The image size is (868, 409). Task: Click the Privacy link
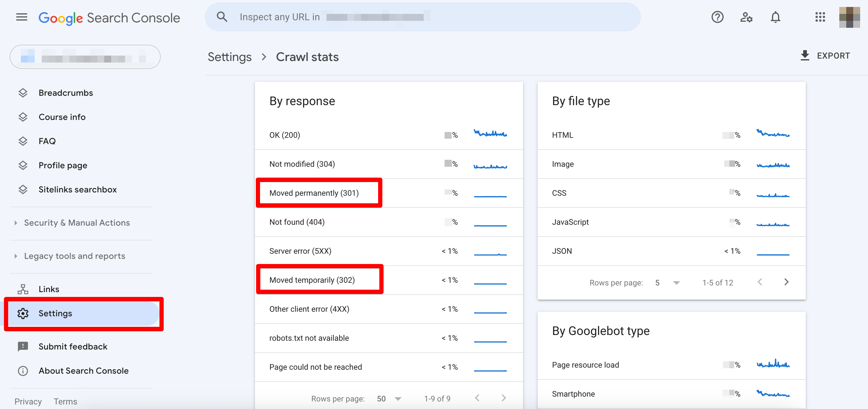click(28, 401)
